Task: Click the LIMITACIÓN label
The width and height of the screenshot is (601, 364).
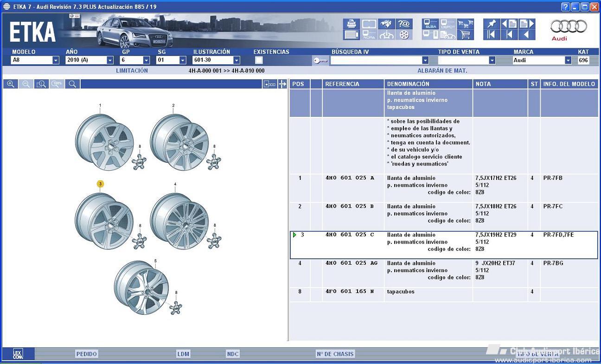Action: coord(132,71)
